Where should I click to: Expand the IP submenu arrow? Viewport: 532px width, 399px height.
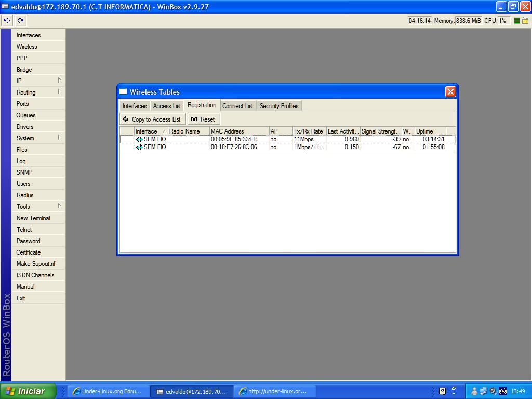(59, 81)
